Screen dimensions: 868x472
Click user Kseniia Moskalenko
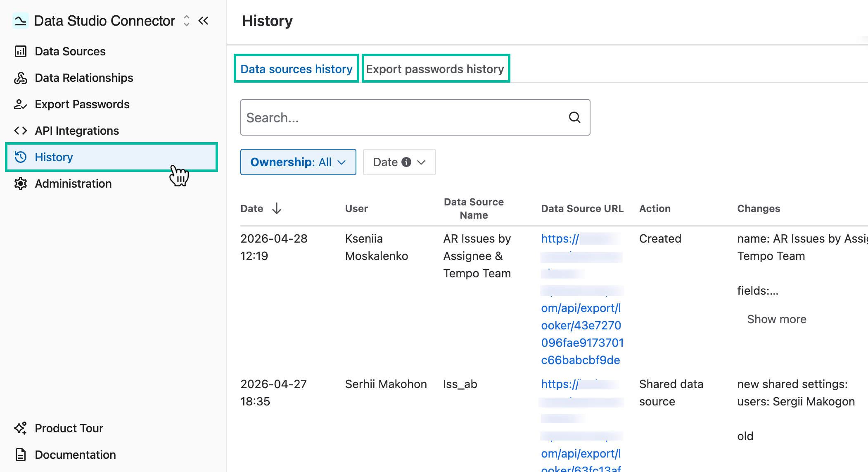click(377, 247)
